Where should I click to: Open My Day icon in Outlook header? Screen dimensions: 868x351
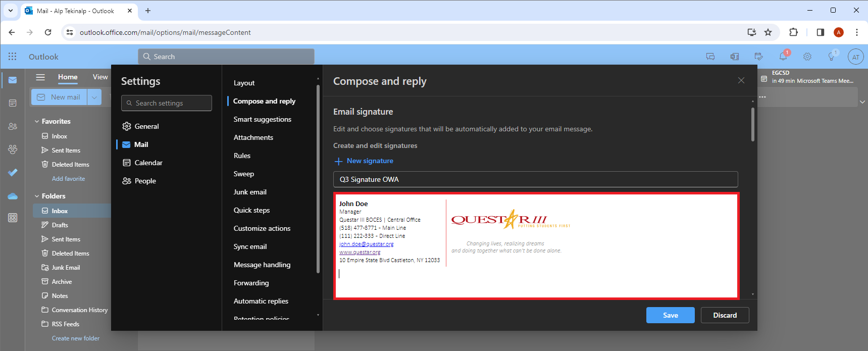click(758, 57)
